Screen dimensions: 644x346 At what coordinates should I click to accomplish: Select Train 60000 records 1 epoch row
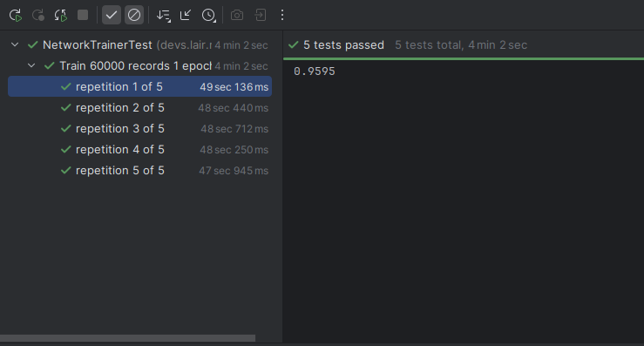(x=139, y=65)
